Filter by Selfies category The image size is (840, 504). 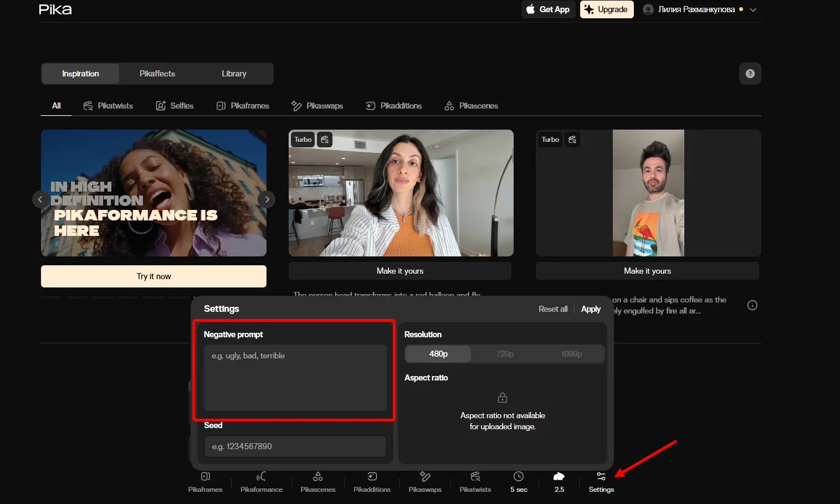[x=175, y=106]
